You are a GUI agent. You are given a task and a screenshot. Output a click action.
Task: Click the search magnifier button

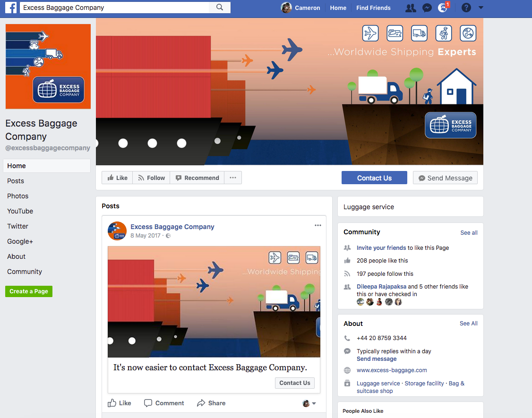(x=220, y=8)
